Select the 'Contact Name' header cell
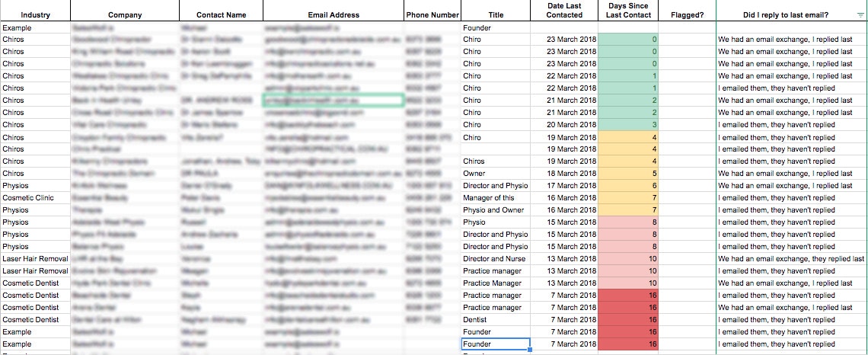Screen dimensions: 868x355 pos(222,11)
